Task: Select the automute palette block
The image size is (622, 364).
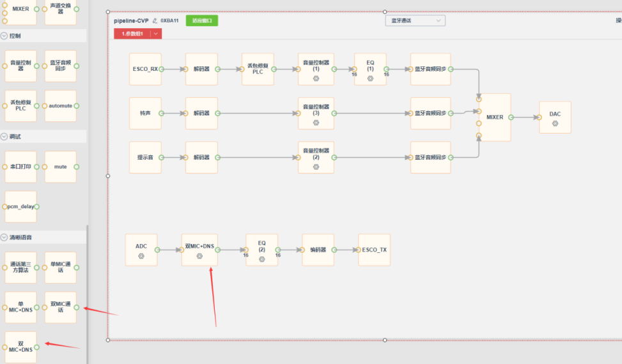Action: click(60, 106)
